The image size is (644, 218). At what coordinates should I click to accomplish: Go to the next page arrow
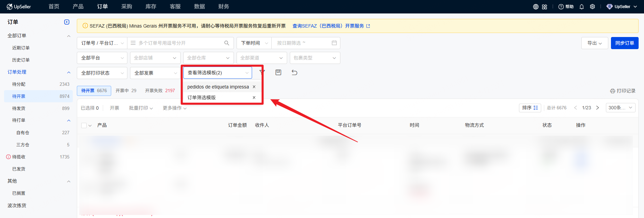pyautogui.click(x=597, y=108)
